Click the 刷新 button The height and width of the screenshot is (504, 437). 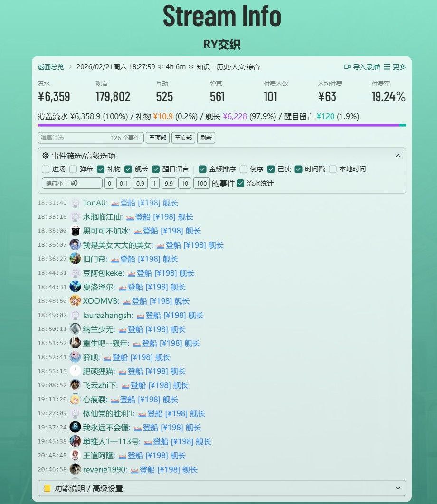click(206, 138)
